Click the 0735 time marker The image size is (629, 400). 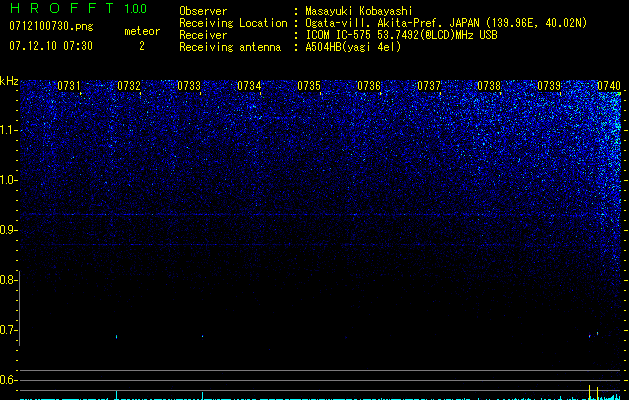309,86
